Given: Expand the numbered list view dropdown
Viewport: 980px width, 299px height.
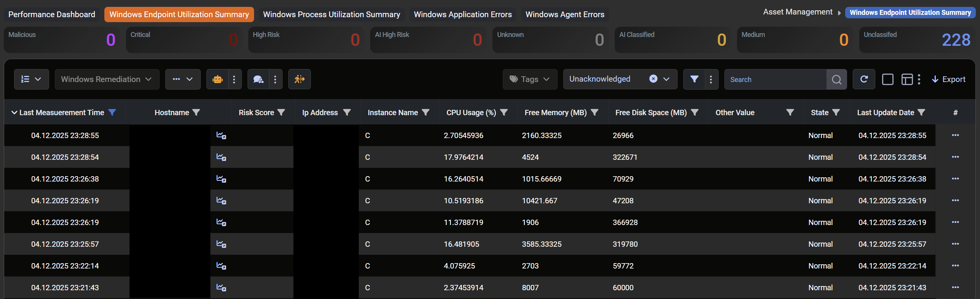Looking at the screenshot, I should tap(31, 79).
